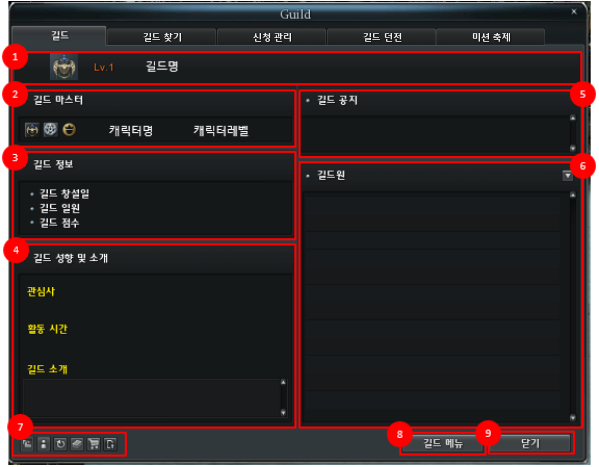Click the 길드 공지 scrollbar down arrow
The height and width of the screenshot is (467, 599).
[x=573, y=148]
